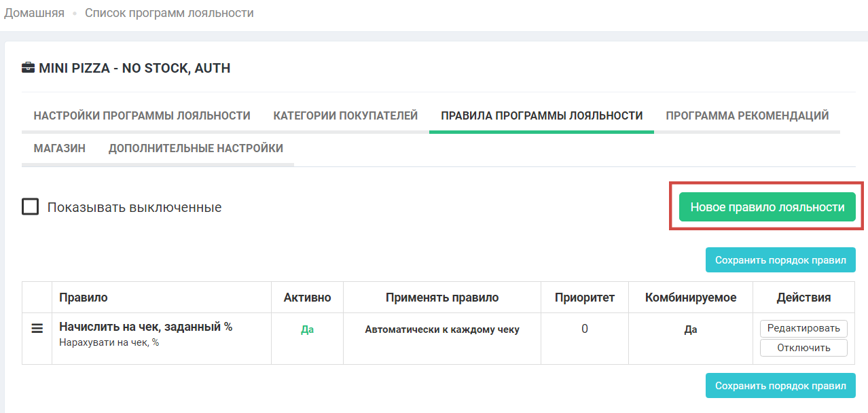Go to the 'Программа рекомендаций' tab
Image resolution: width=868 pixels, height=413 pixels.
pyautogui.click(x=746, y=115)
